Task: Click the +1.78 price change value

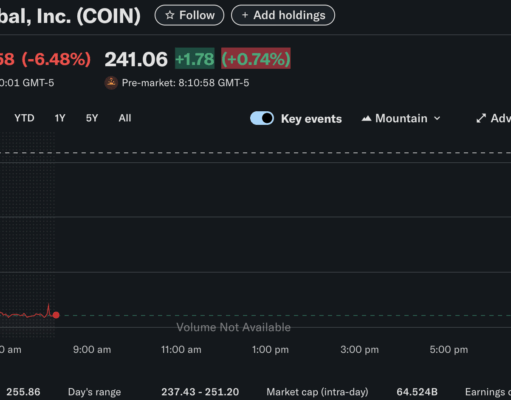Action: 195,59
